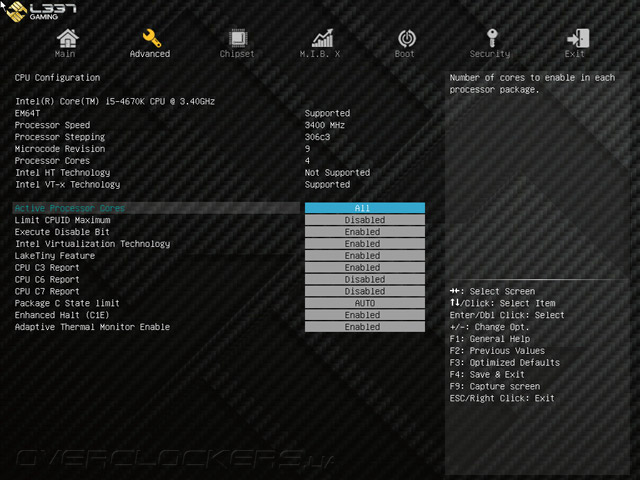Select the Package C State limit label
The width and height of the screenshot is (640, 480).
67,303
